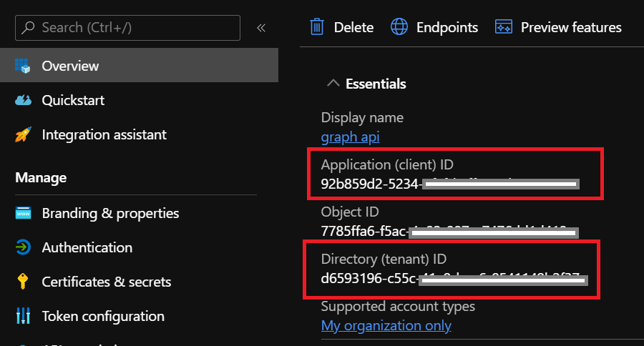The height and width of the screenshot is (346, 644).
Task: Focus the Search (Ctrl+/) field
Action: (136, 28)
